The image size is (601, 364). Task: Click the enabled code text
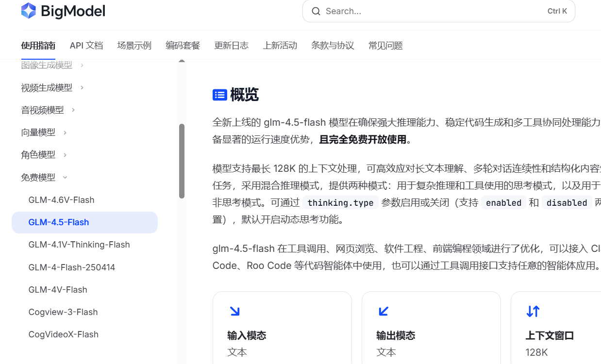[503, 203]
